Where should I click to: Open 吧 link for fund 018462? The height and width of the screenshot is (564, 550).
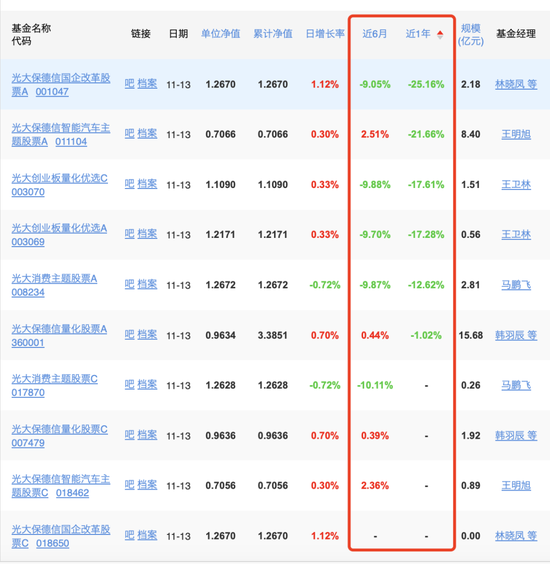[129, 485]
